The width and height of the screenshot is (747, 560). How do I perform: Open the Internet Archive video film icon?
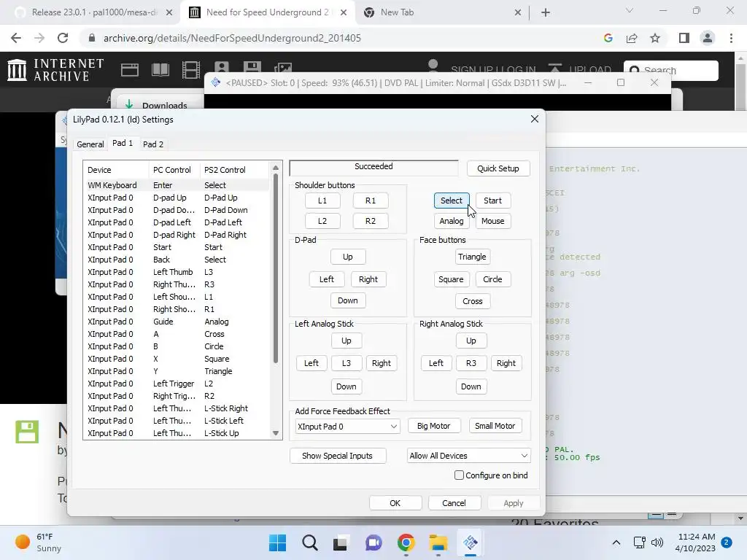[x=191, y=70]
